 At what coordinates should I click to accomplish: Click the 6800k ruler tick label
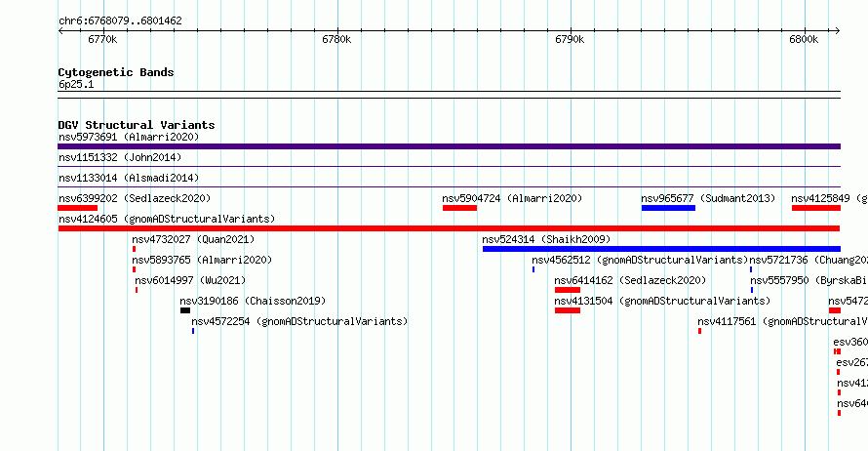click(804, 39)
